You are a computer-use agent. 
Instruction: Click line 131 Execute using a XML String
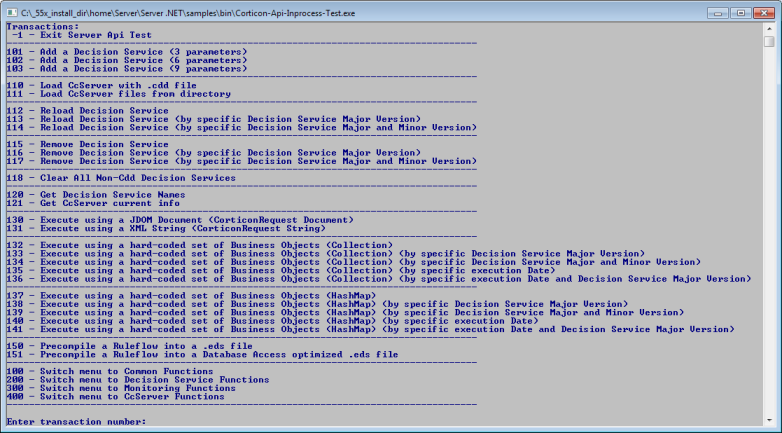[x=166, y=228]
